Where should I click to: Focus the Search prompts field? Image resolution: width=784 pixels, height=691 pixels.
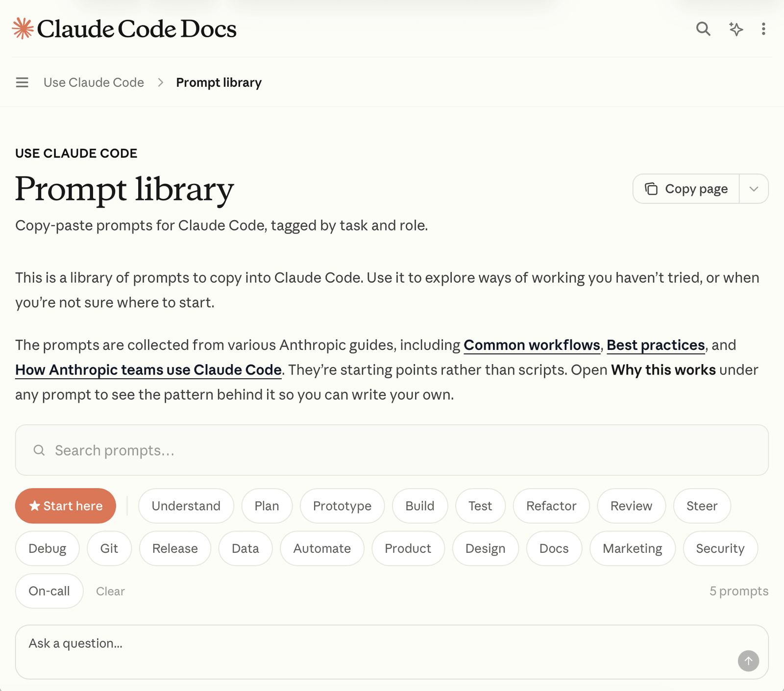pyautogui.click(x=392, y=450)
